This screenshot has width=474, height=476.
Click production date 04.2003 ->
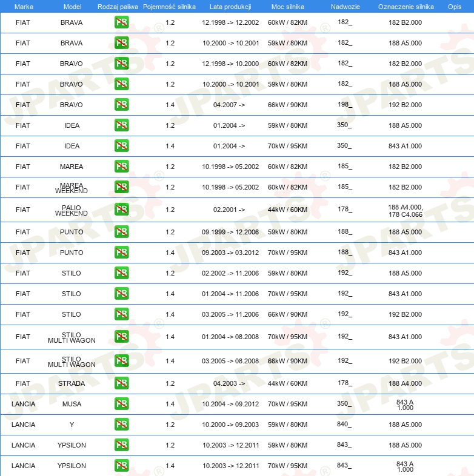(x=229, y=383)
